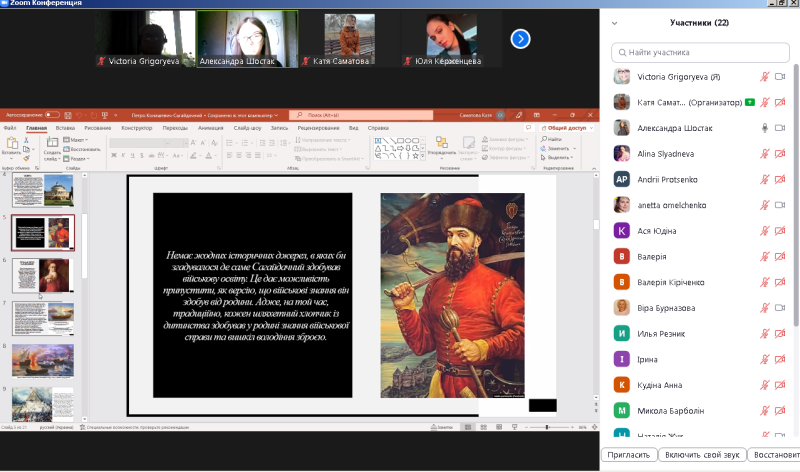Click the Comments speech bubble icon
Screen dimensions: 800x472
click(529, 128)
